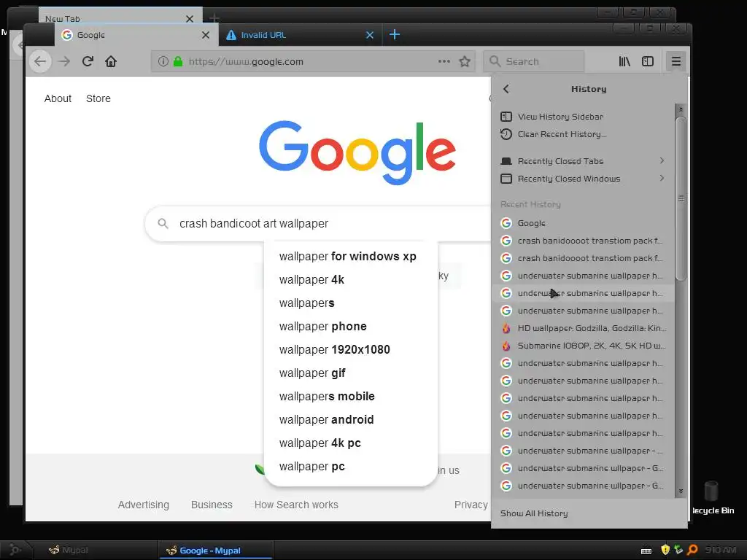Close the Invalid URL tab
Screen dimensions: 747x560
pos(370,35)
